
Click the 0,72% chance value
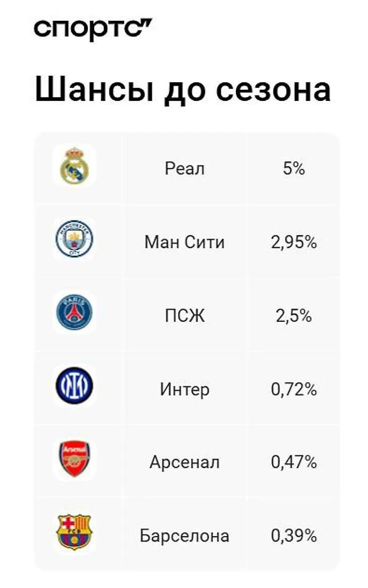click(294, 389)
